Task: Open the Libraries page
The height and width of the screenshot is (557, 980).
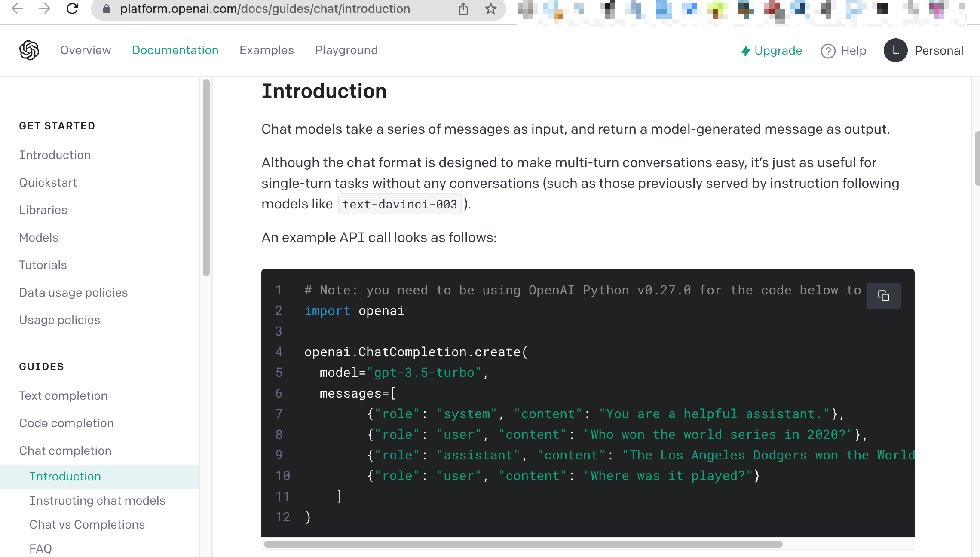Action: pyautogui.click(x=43, y=210)
